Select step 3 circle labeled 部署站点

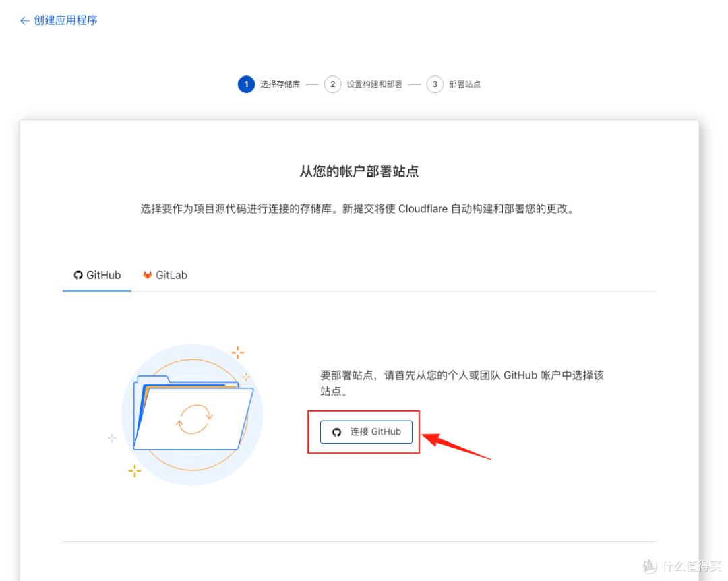pyautogui.click(x=435, y=84)
